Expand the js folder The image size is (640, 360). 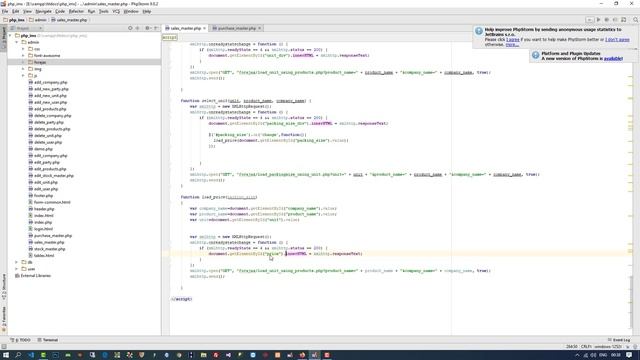click(23, 76)
